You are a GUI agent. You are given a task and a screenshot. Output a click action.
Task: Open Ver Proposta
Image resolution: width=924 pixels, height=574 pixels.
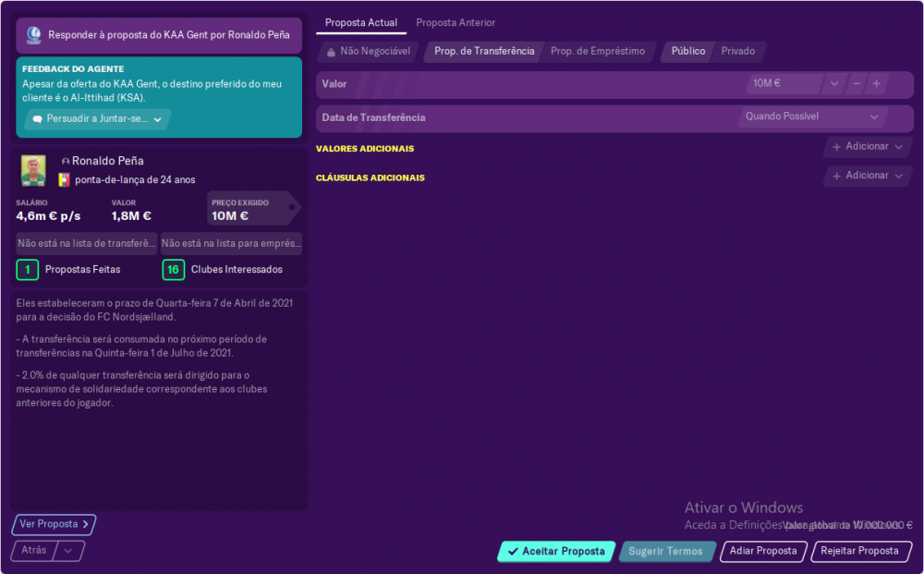click(x=54, y=524)
